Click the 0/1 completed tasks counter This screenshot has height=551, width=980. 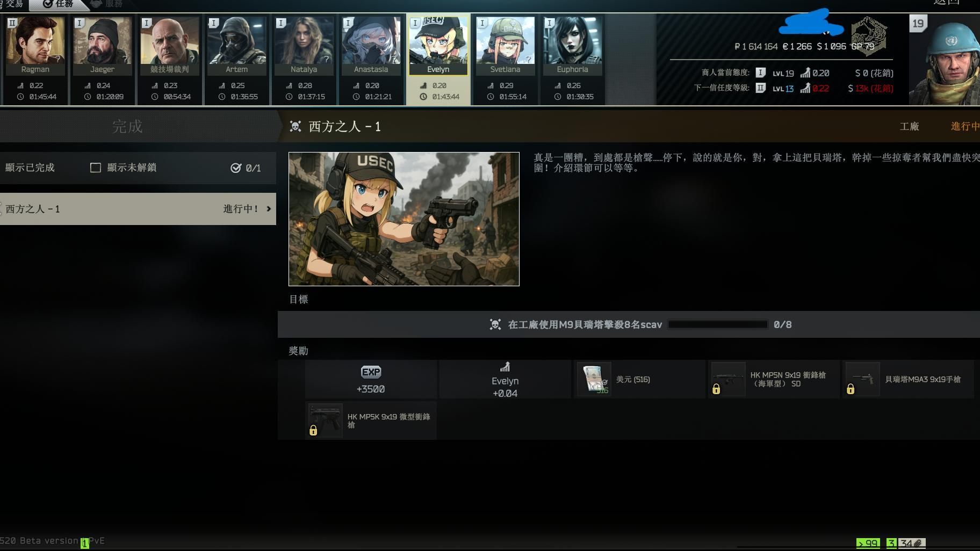[x=246, y=168]
